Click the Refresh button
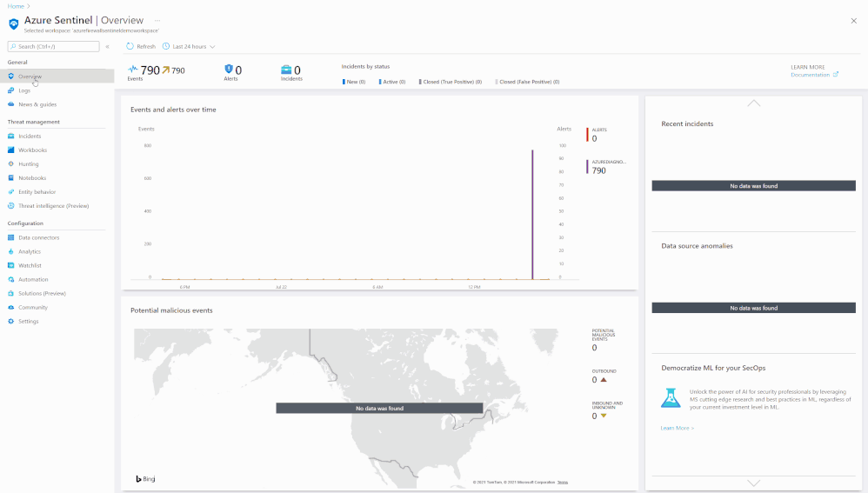868x493 pixels. tap(141, 46)
